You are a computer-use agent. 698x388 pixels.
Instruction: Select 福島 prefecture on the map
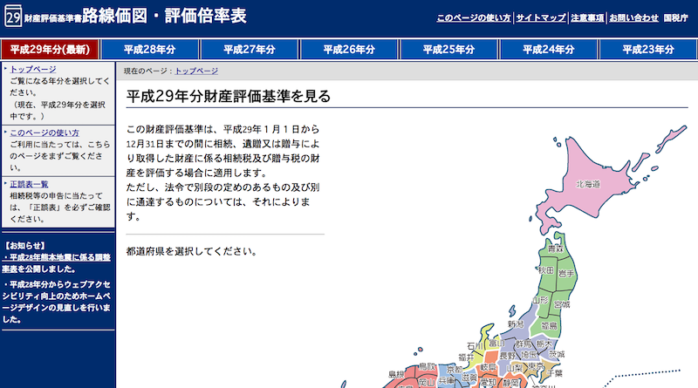click(549, 326)
